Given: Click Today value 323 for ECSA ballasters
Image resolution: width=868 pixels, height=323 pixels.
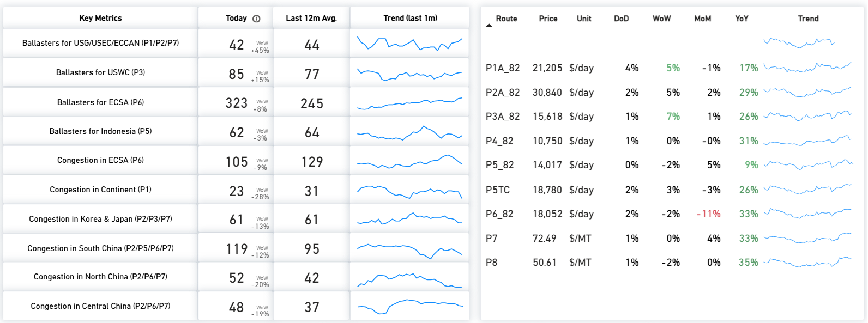Looking at the screenshot, I should (237, 103).
